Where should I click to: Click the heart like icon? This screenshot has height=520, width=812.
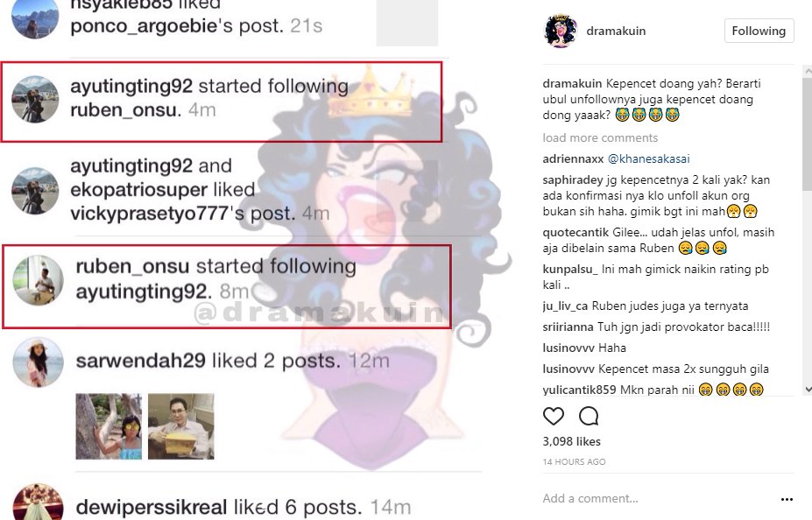[x=554, y=416]
